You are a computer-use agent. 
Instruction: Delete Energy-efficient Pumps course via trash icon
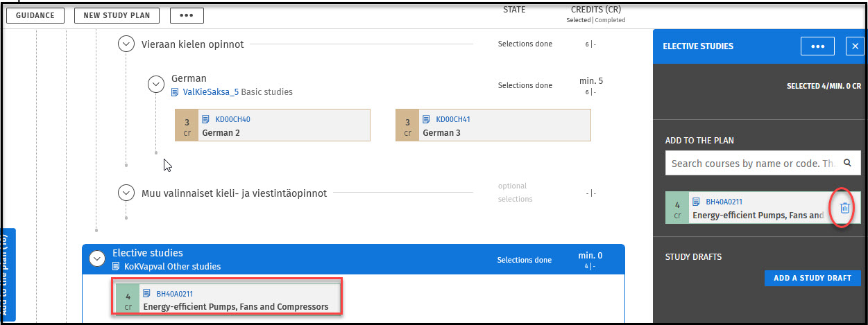coord(844,208)
